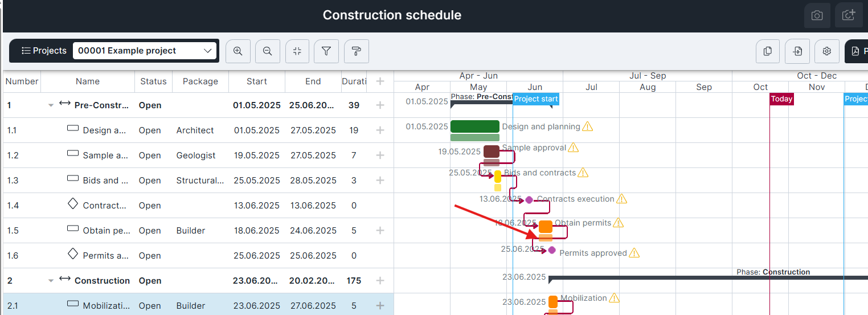The image size is (868, 315).
Task: Open the filter funnel tool
Action: 327,51
